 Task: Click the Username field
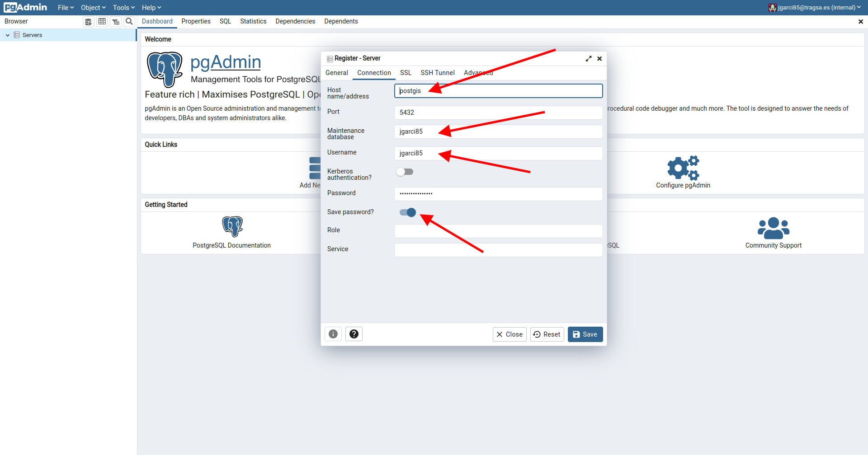498,153
